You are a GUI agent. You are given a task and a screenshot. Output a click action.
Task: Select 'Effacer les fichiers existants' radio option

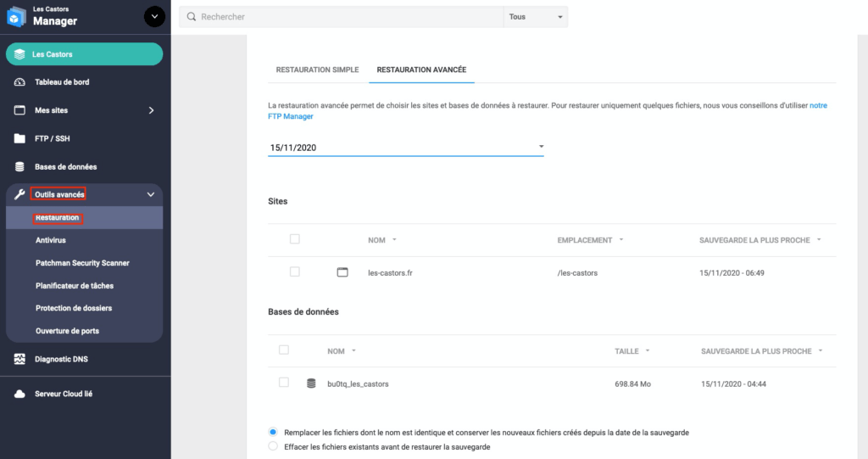[272, 446]
